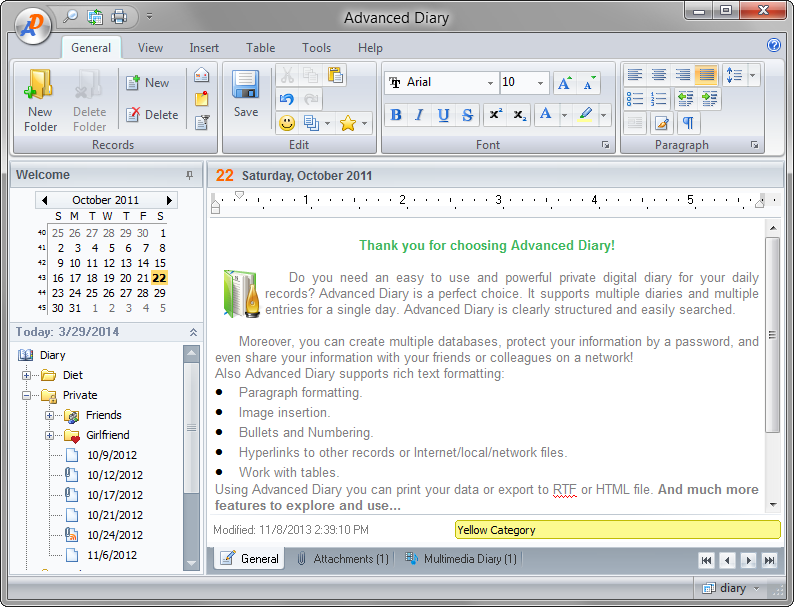The image size is (794, 607).
Task: Click the line spacing icon
Action: (734, 75)
